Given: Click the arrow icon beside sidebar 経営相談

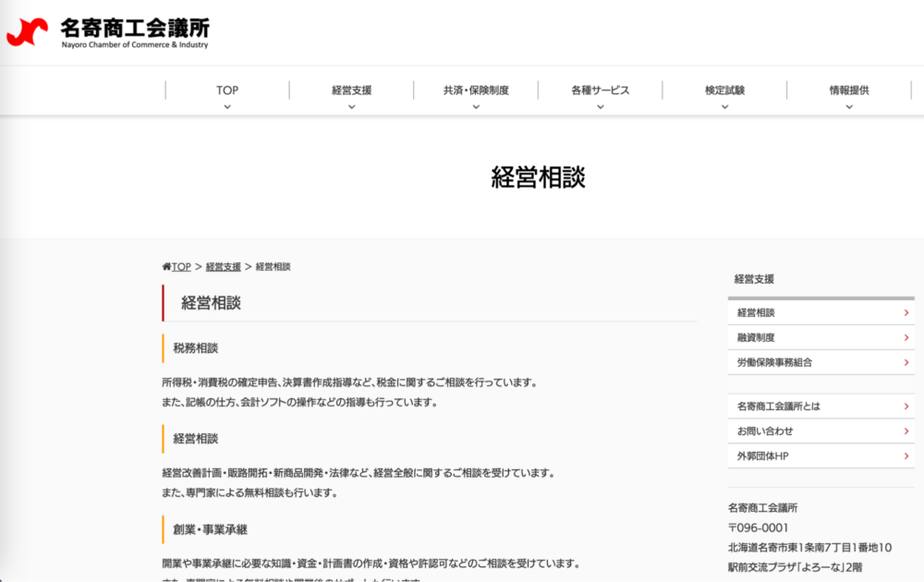Looking at the screenshot, I should point(906,313).
